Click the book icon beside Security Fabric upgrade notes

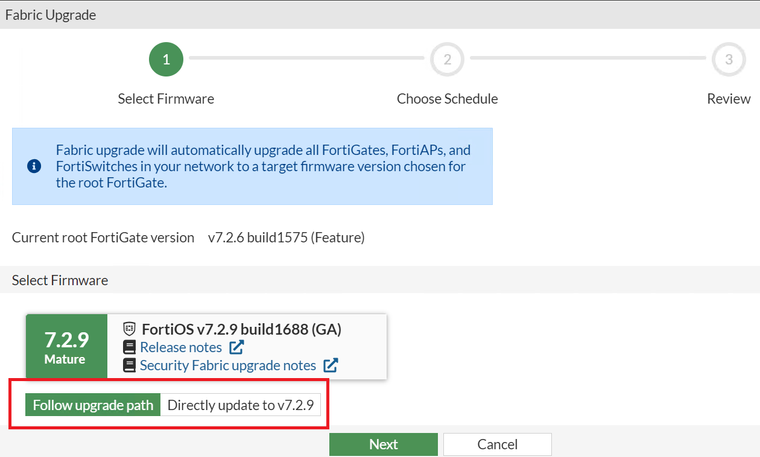pos(129,366)
